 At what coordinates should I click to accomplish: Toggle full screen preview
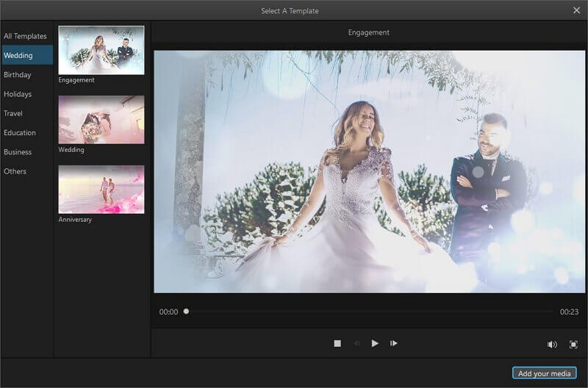click(573, 344)
